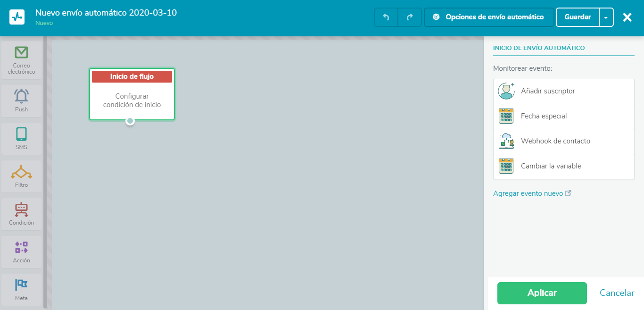Screen dimensions: 644x310
Task: Click Configurar condición de inicio text
Action: [132, 101]
